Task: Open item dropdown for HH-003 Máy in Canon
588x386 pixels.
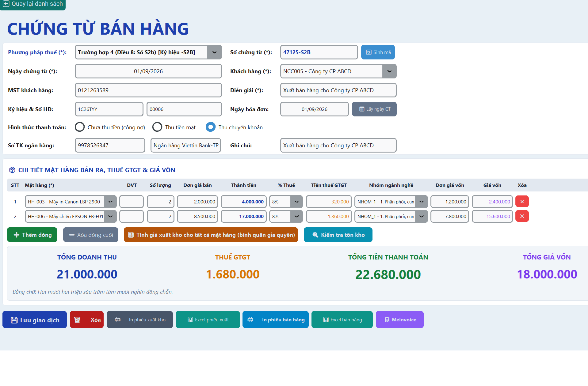Action: 110,202
